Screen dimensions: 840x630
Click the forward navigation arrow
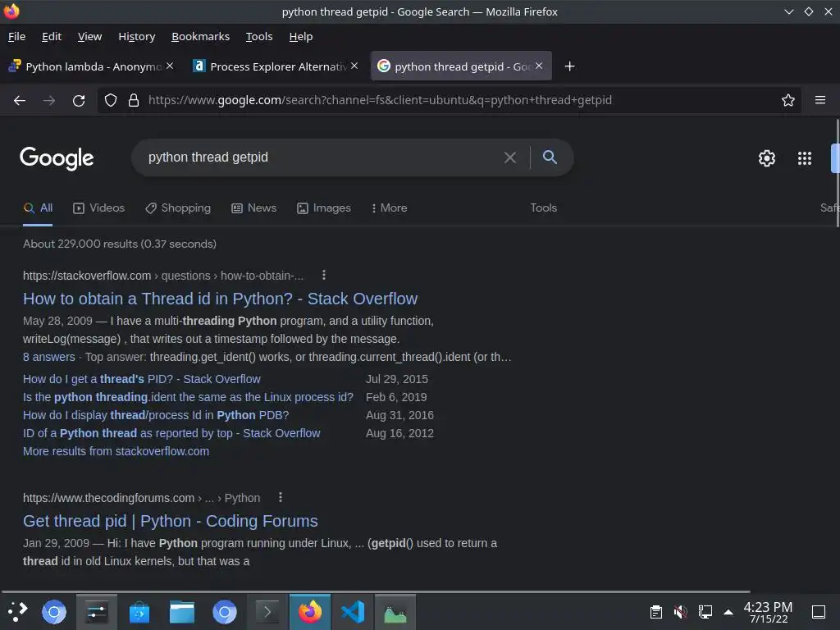pos(49,100)
